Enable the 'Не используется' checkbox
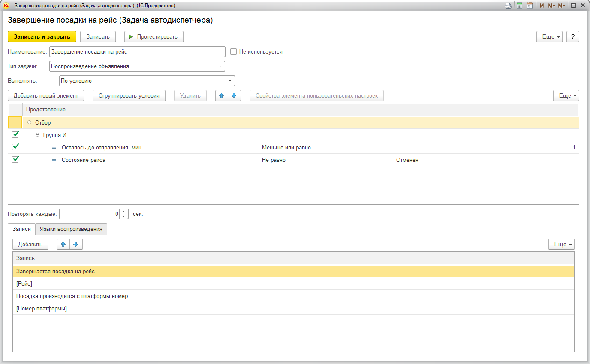Screen dimensions: 590x364 point(234,52)
